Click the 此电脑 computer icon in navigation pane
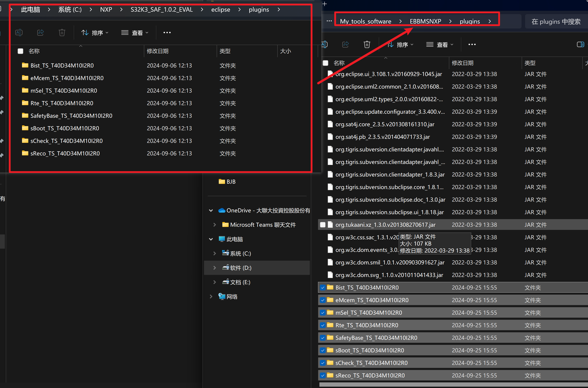The height and width of the screenshot is (388, 588). pos(222,239)
